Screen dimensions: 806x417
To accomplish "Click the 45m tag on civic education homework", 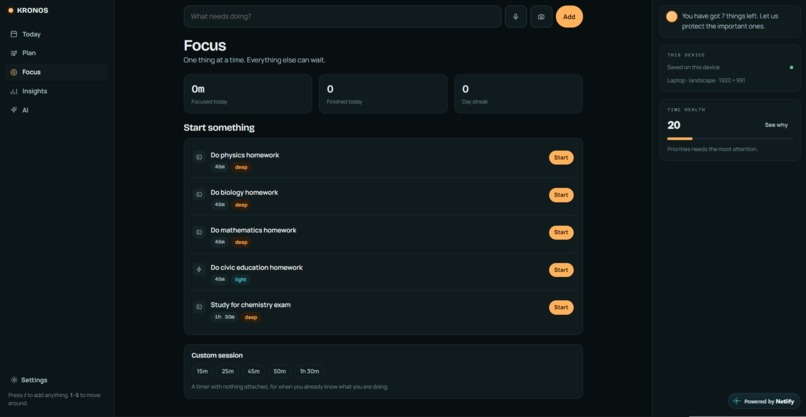I will [219, 280].
